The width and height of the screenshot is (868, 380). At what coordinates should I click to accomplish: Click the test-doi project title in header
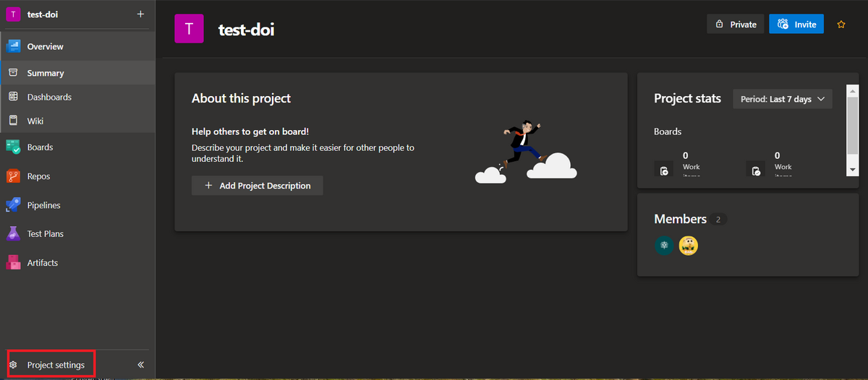(x=247, y=30)
